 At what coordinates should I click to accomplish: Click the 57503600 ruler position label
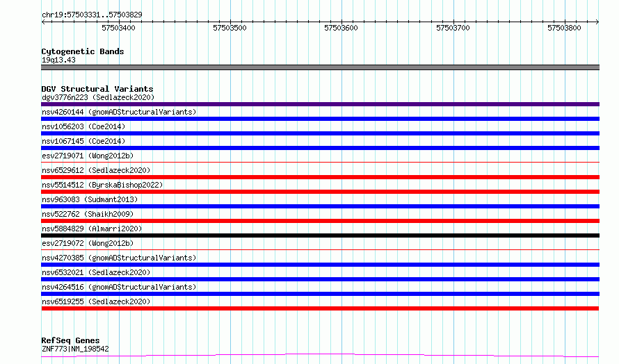341,28
